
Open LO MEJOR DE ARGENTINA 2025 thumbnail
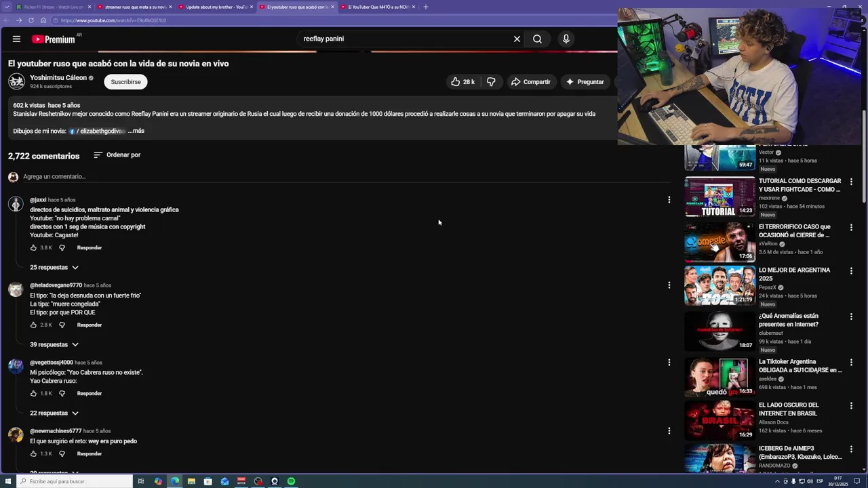click(719, 285)
